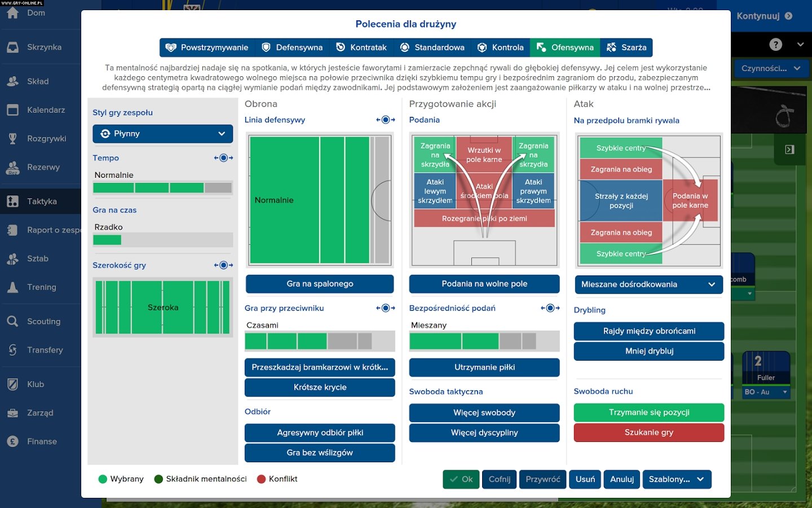Adjust the Bezpośredniość podań slider bar
812x508 pixels.
coord(484,341)
